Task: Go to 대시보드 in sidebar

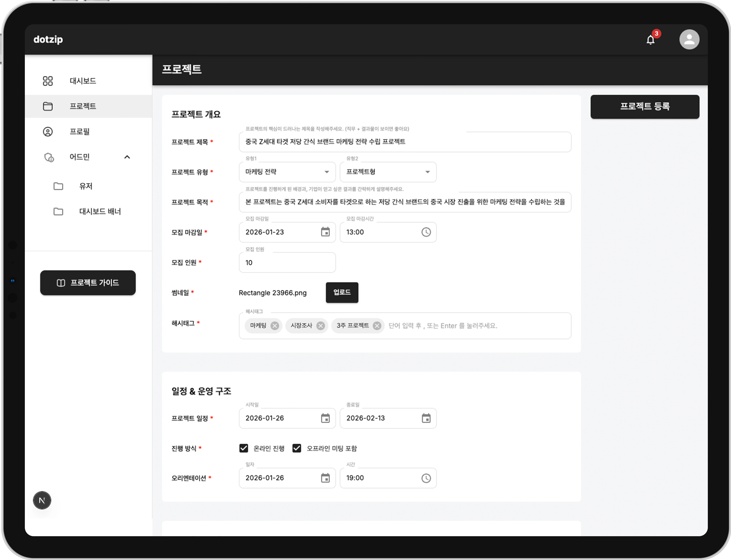Action: coord(83,81)
